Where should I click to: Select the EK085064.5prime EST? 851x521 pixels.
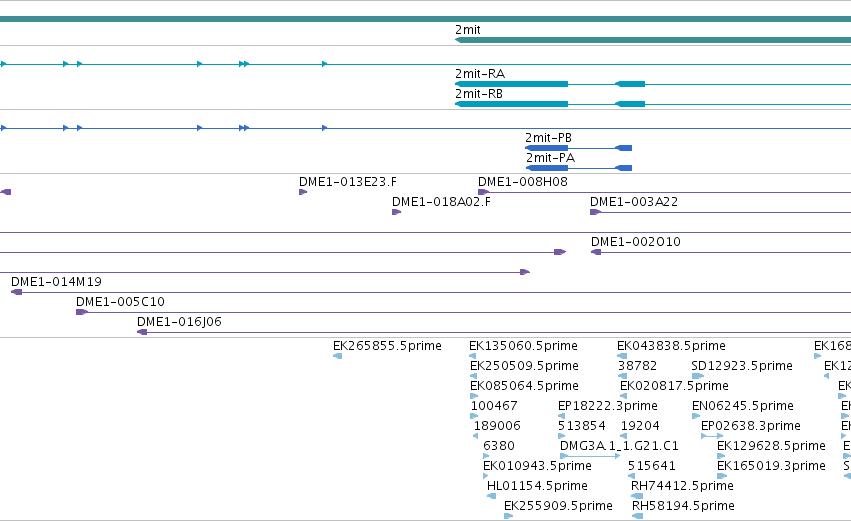click(524, 386)
